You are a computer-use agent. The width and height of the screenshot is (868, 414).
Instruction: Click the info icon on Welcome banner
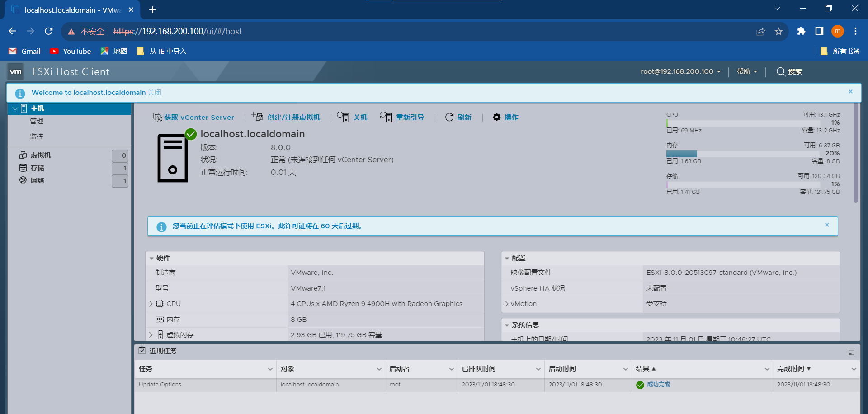(20, 94)
